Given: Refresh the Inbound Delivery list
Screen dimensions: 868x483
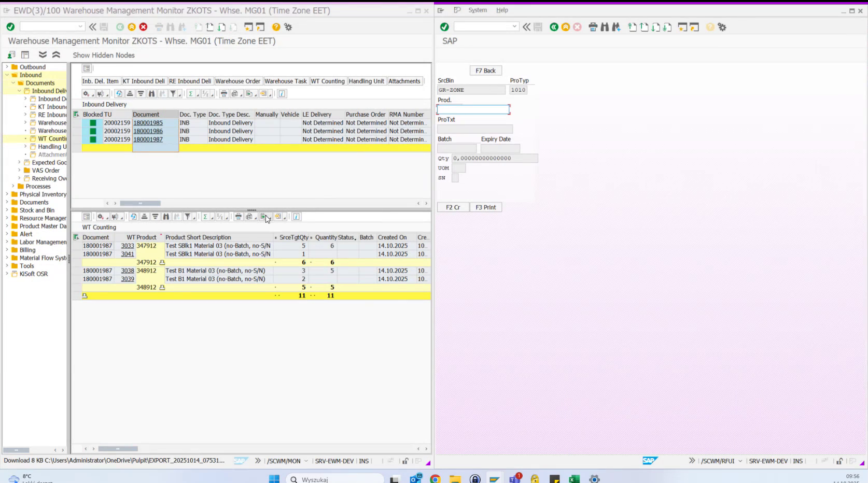Looking at the screenshot, I should coord(118,94).
